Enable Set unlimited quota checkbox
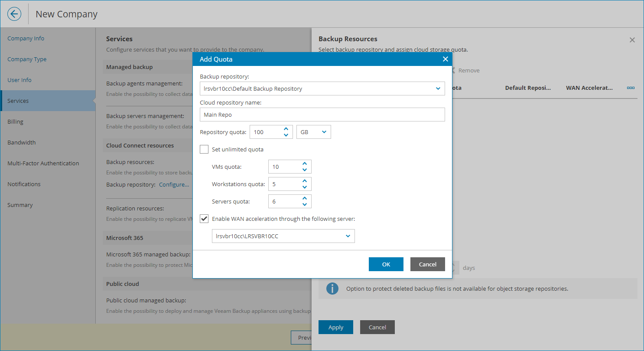The height and width of the screenshot is (351, 644). coord(204,149)
